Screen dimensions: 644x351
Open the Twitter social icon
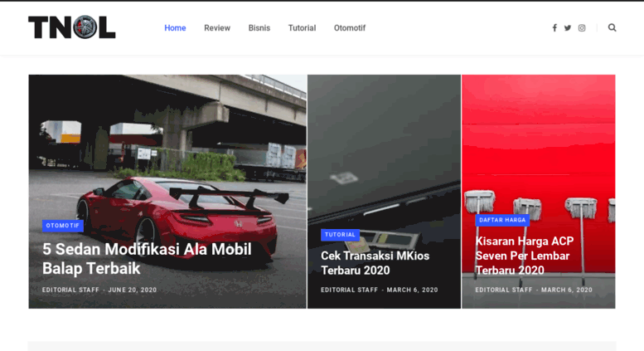tap(568, 28)
